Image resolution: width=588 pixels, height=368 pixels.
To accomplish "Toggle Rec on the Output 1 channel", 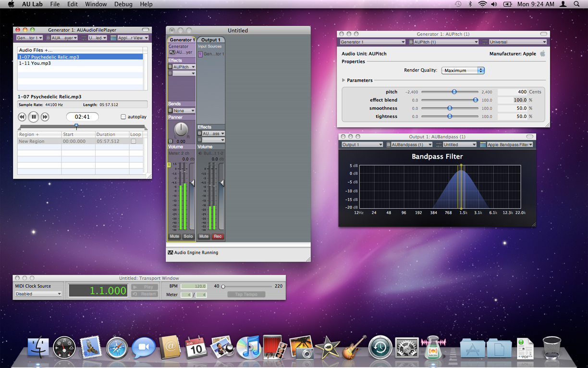I will click(x=218, y=237).
